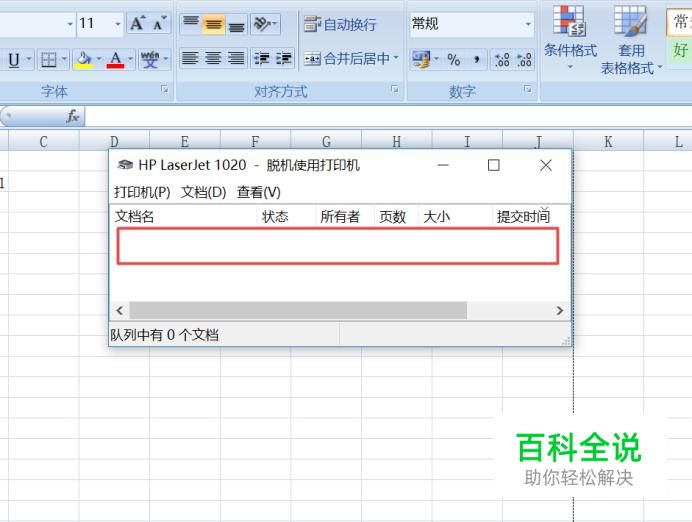692x522 pixels.
Task: Open the font size 11 dropdown
Action: tap(117, 24)
